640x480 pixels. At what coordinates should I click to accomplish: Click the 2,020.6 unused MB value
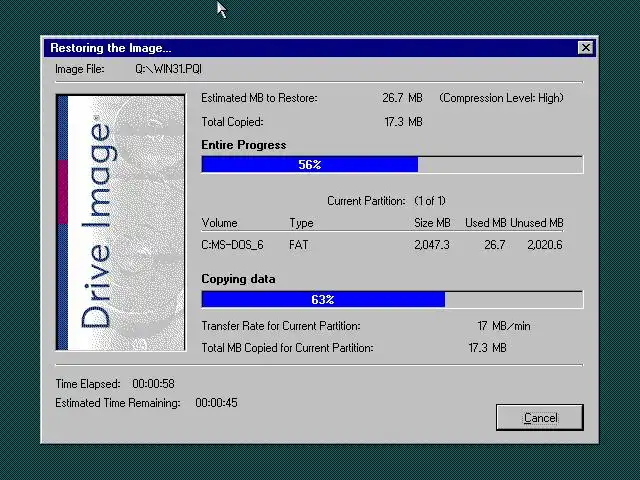(x=544, y=245)
